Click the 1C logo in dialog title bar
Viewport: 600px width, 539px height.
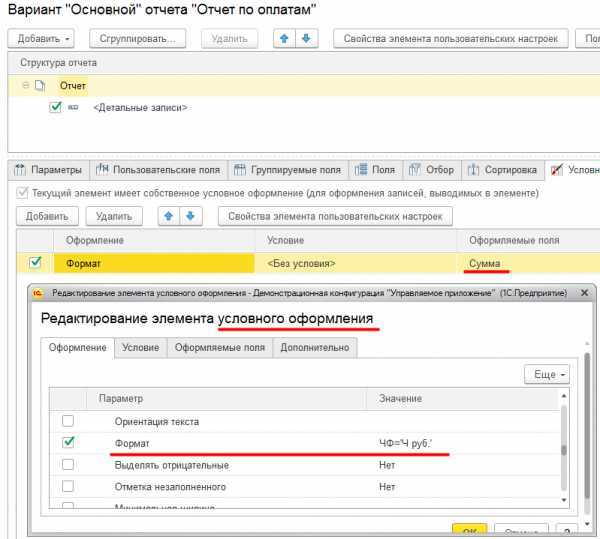(x=38, y=293)
